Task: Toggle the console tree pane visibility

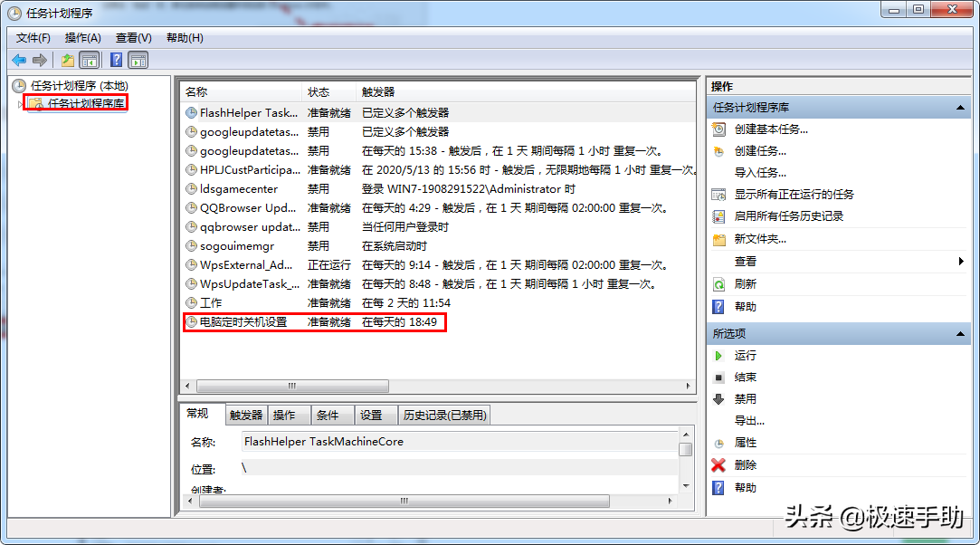Action: point(91,59)
